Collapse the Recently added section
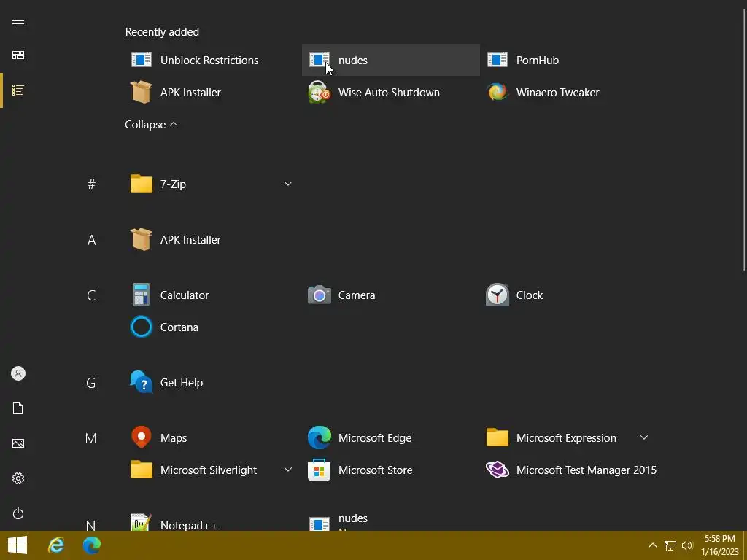The width and height of the screenshot is (747, 560). coord(151,124)
